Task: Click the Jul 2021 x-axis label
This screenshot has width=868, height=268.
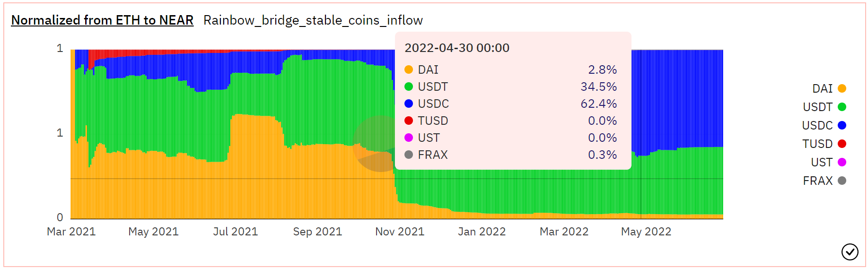Action: [236, 232]
